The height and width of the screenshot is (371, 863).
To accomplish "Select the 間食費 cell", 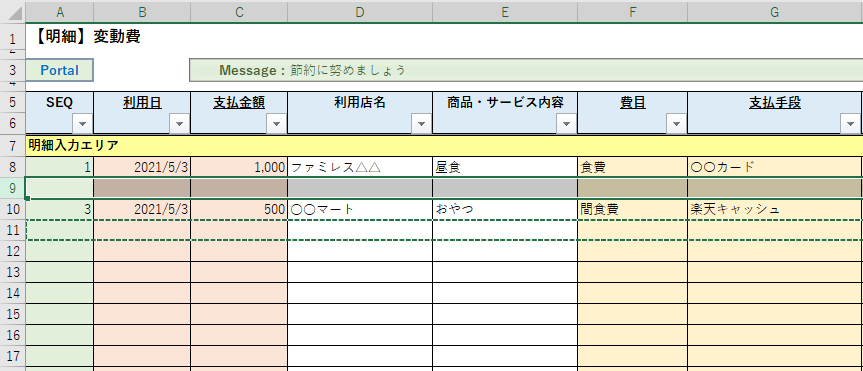I will tap(632, 209).
